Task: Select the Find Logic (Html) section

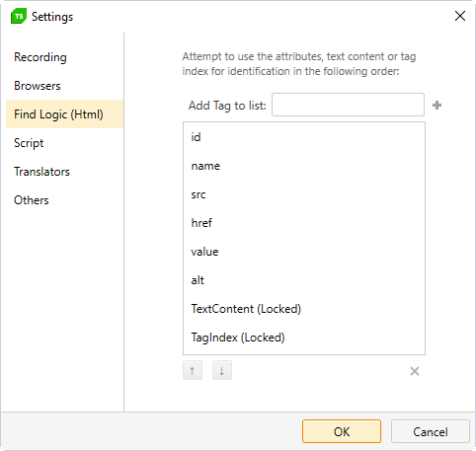Action: coord(64,114)
